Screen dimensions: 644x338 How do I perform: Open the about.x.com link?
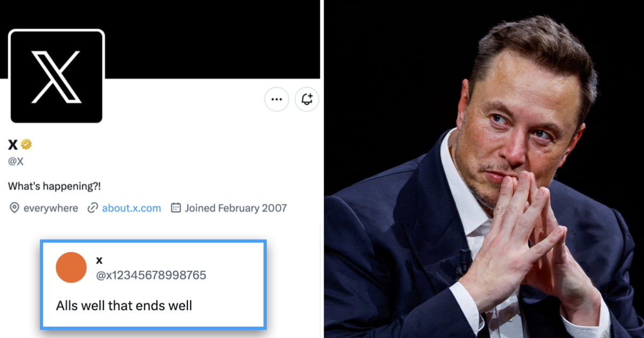click(130, 208)
